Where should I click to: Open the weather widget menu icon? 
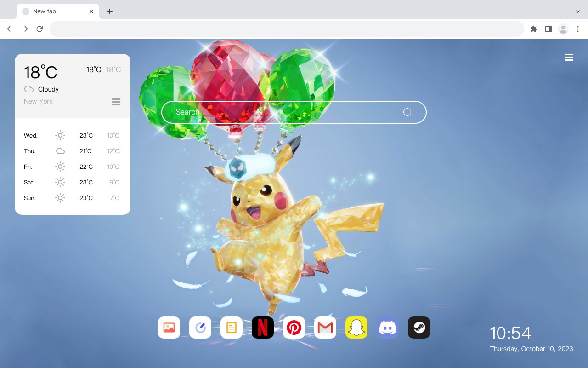[116, 102]
